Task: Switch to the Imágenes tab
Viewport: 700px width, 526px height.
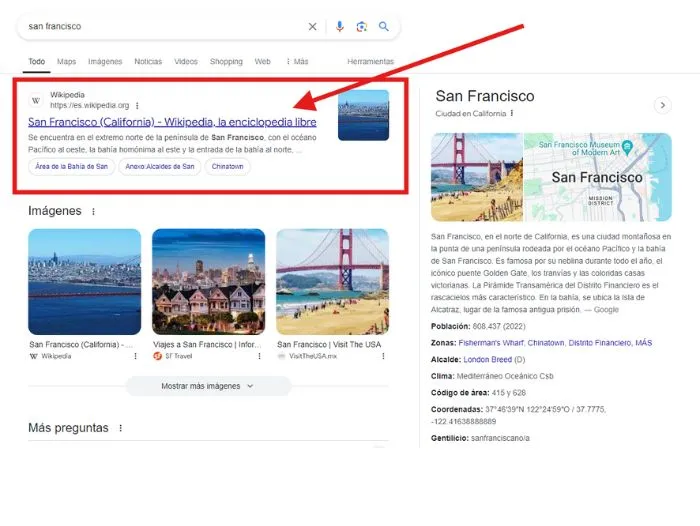Action: click(105, 61)
